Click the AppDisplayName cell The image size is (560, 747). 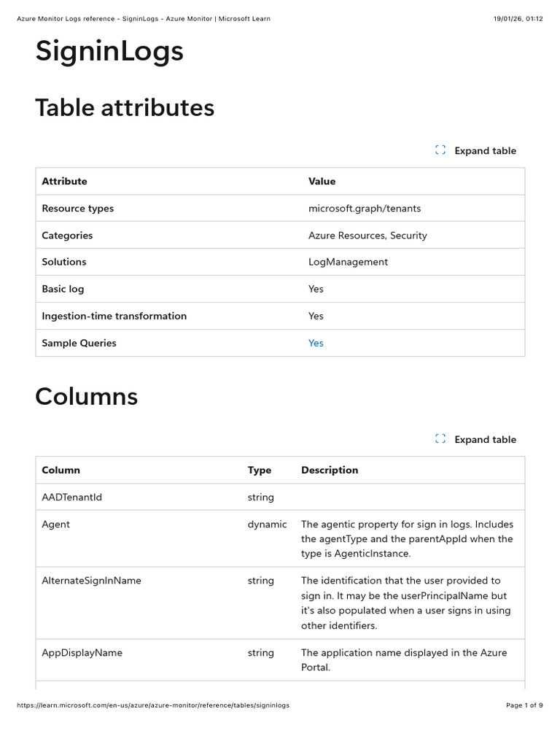[82, 653]
